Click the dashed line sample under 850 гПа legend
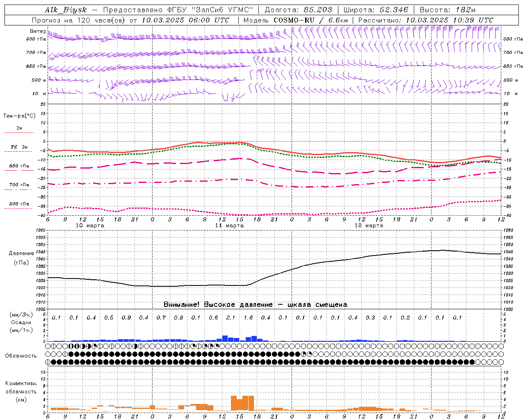 point(19,171)
